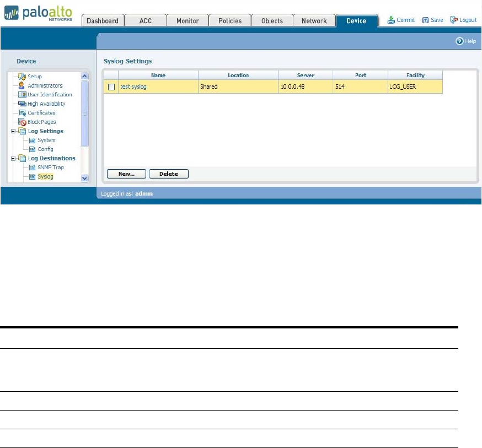The image size is (482, 448).
Task: Click the Config log icon
Action: coord(33,149)
